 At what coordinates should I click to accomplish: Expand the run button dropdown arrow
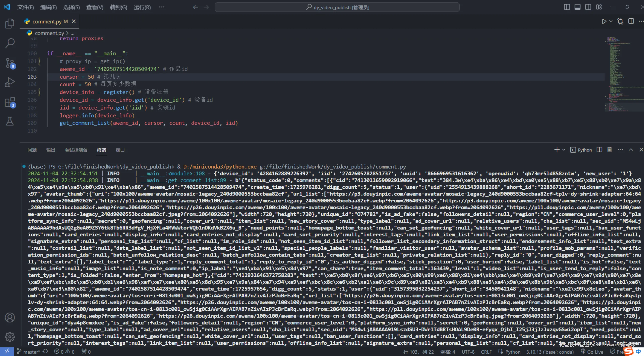(x=611, y=22)
